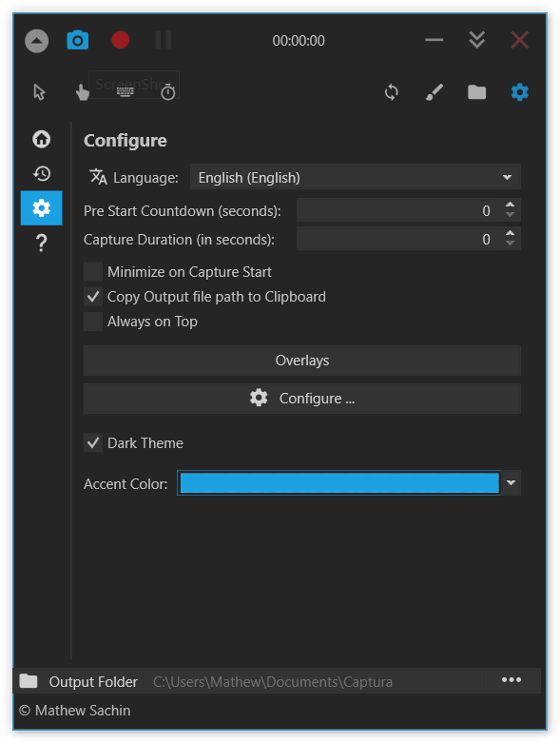Click the Overlays button

click(302, 361)
